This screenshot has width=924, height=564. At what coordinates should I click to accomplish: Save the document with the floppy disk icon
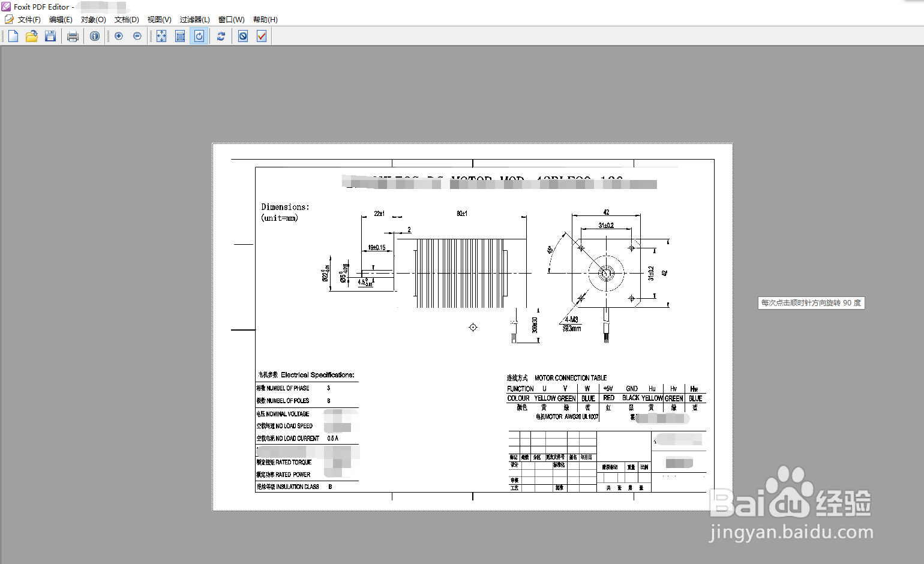pos(50,36)
